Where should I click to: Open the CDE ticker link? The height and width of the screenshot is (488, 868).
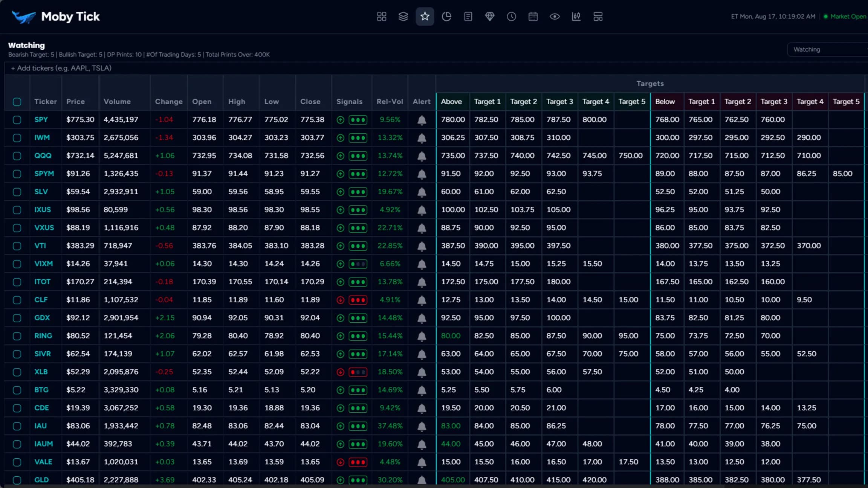coord(41,408)
